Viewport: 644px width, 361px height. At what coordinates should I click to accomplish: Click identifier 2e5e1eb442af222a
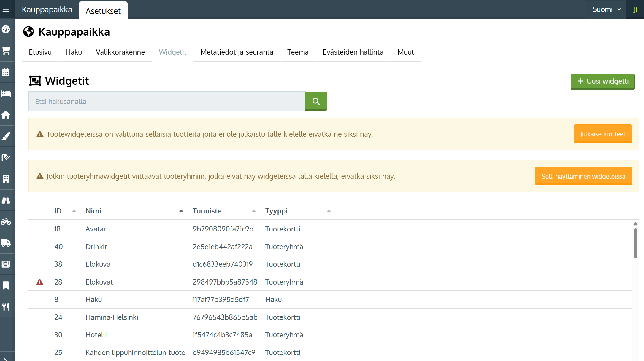pyautogui.click(x=223, y=247)
